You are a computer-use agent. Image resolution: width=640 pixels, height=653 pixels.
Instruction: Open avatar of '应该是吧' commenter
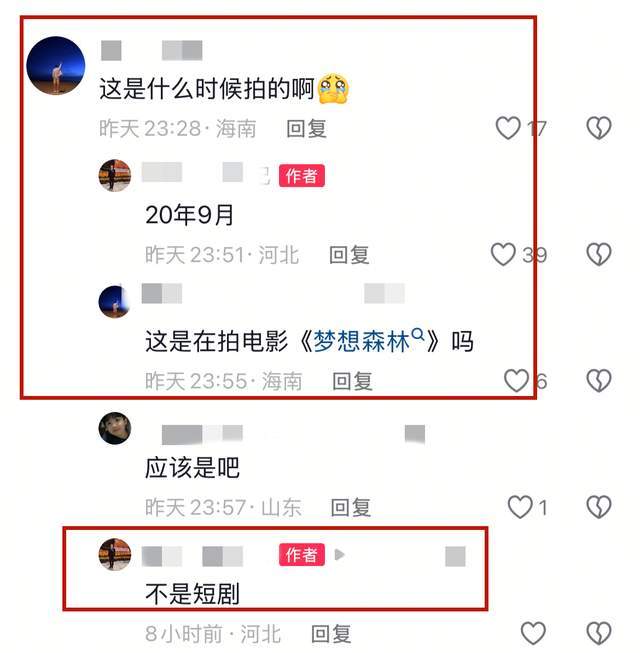tap(115, 429)
